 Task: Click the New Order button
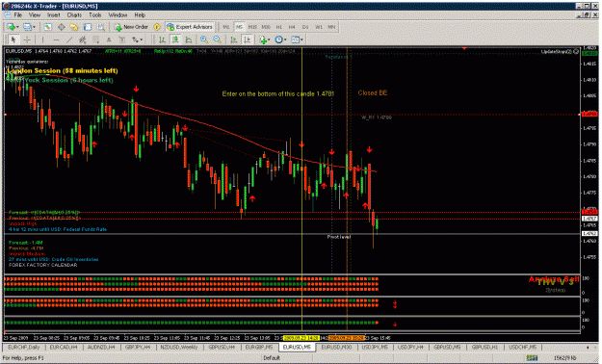point(131,27)
